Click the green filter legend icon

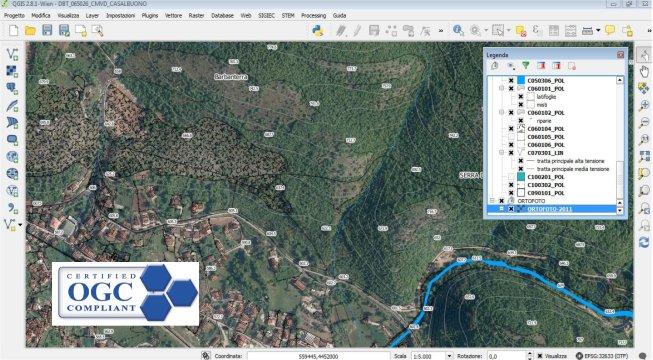526,65
